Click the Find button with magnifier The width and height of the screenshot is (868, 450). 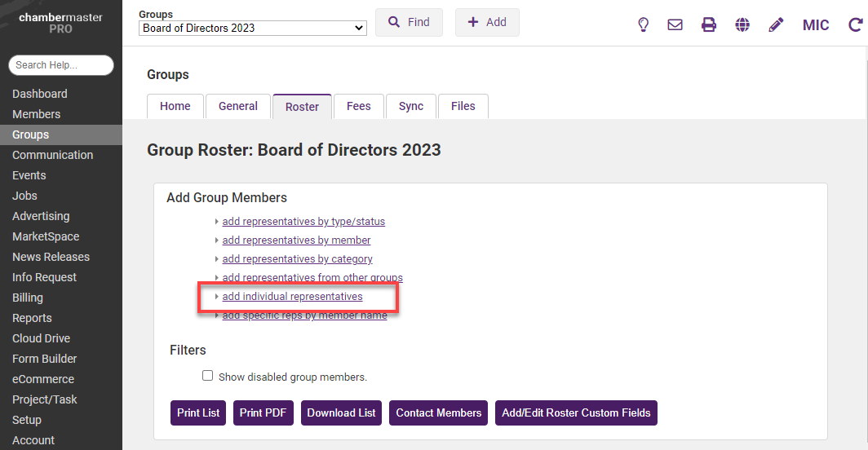[409, 23]
